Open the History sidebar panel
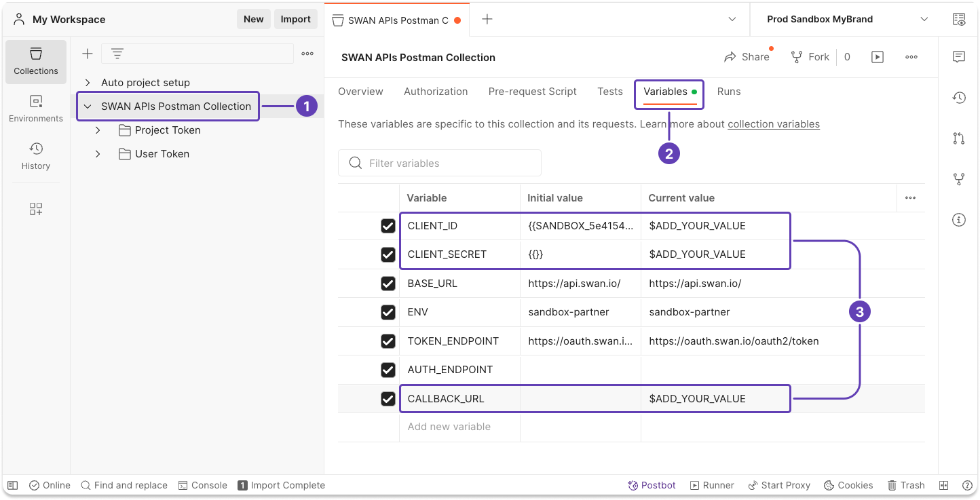The height and width of the screenshot is (500, 980). pyautogui.click(x=36, y=155)
